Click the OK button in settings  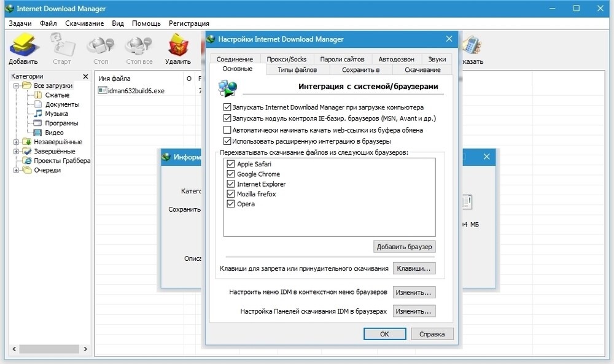point(384,334)
